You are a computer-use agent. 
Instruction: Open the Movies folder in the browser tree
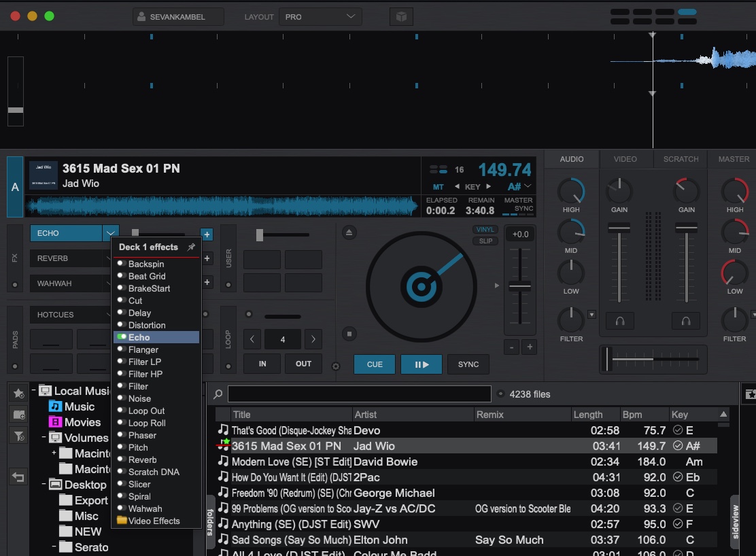pyautogui.click(x=75, y=422)
